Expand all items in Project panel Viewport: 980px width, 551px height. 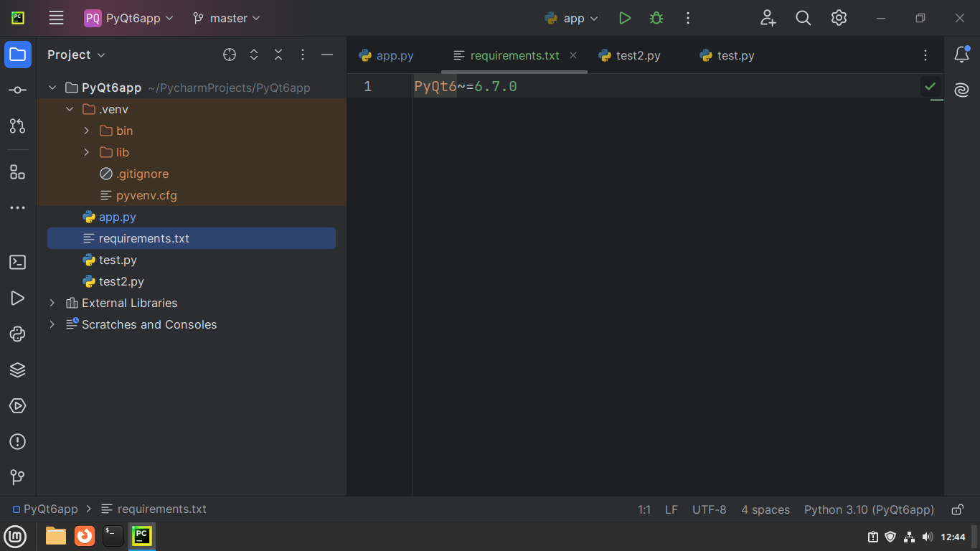pyautogui.click(x=254, y=55)
